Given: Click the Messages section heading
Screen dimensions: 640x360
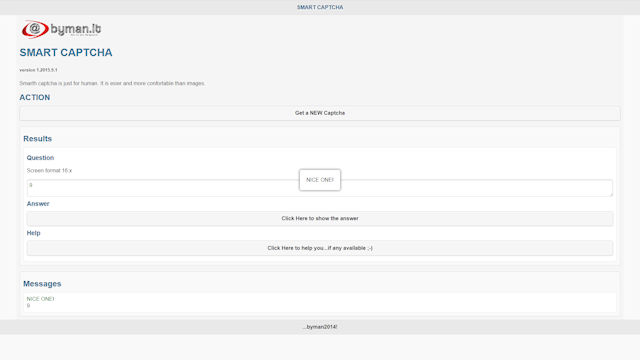Looking at the screenshot, I should point(42,284).
